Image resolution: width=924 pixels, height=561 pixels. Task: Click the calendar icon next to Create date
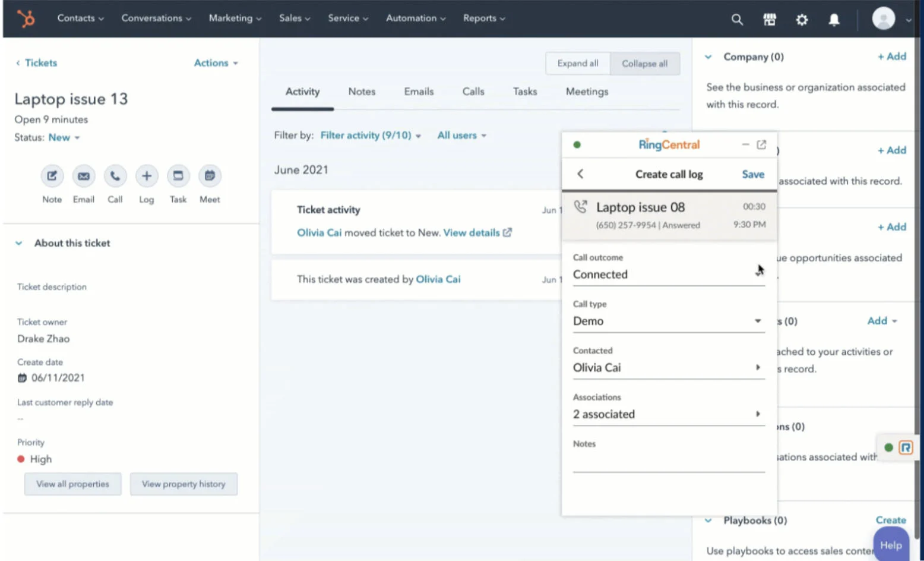(x=22, y=378)
